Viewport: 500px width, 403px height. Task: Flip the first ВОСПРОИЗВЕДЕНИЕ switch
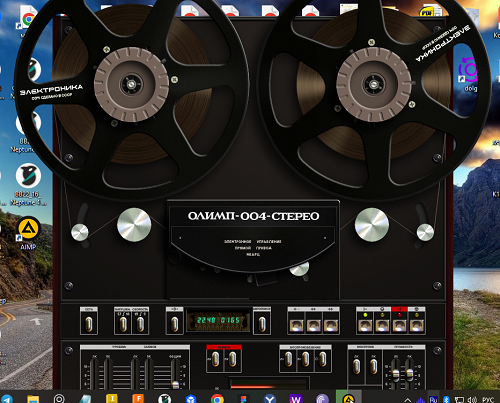click(x=288, y=359)
